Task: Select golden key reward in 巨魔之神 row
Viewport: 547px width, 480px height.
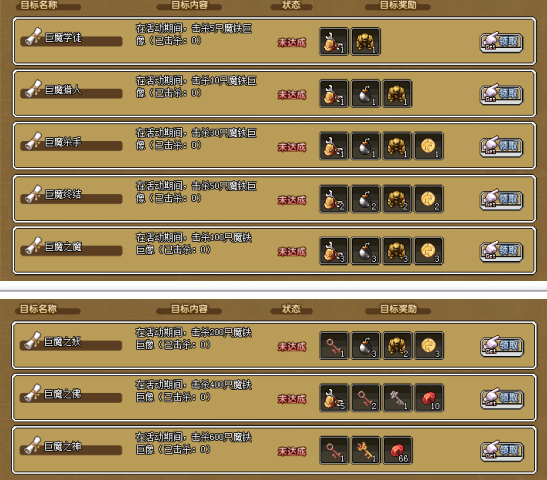Action: (366, 450)
